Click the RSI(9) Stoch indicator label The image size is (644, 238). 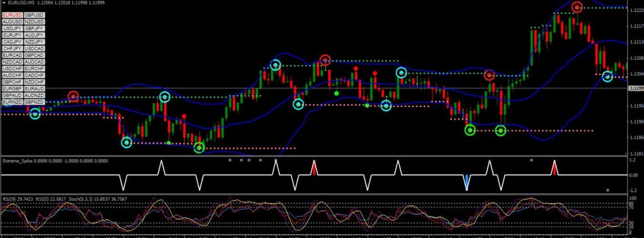click(65, 199)
